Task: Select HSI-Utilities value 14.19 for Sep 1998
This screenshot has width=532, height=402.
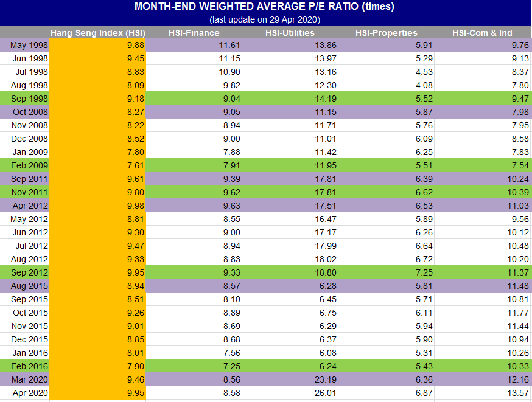Action: 326,99
